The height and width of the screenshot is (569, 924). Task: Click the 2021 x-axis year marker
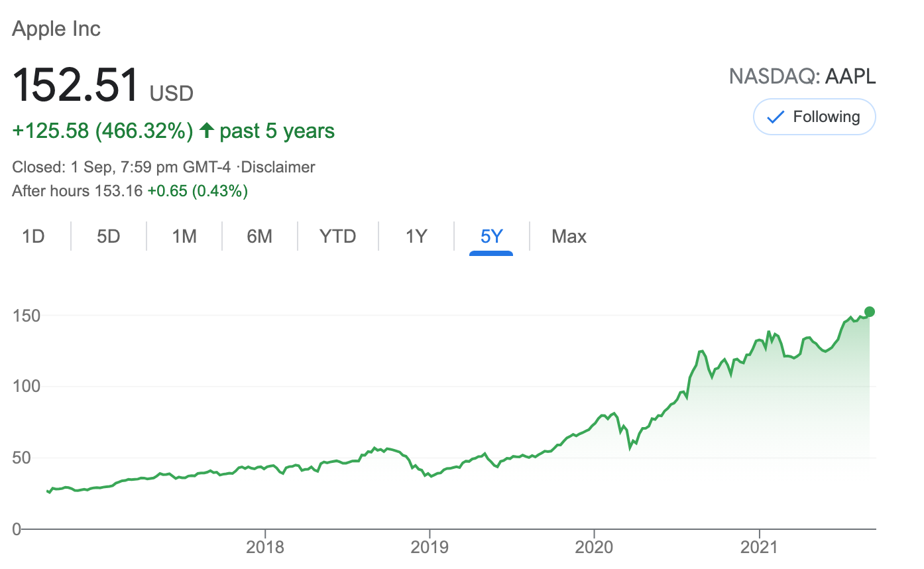point(758,547)
